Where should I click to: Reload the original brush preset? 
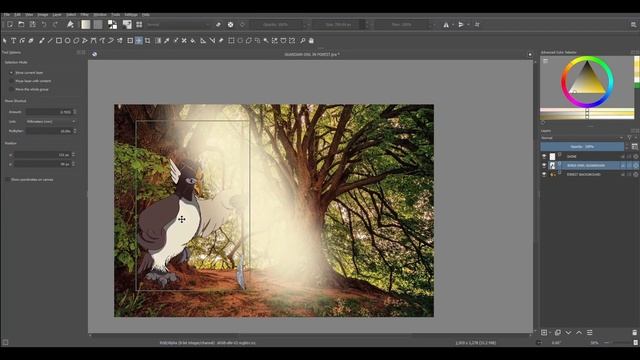coord(242,24)
